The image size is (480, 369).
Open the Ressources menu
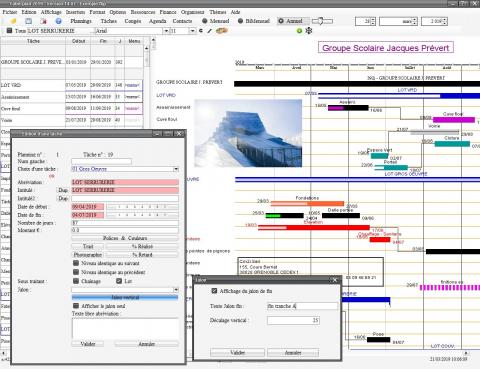tap(143, 12)
